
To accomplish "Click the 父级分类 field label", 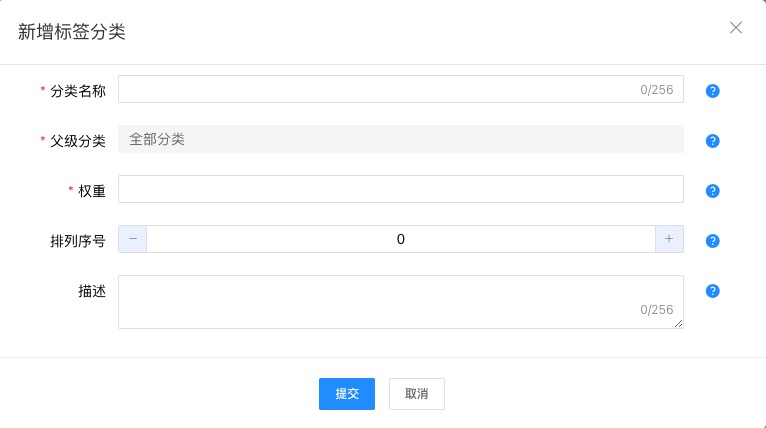I will 78,140.
